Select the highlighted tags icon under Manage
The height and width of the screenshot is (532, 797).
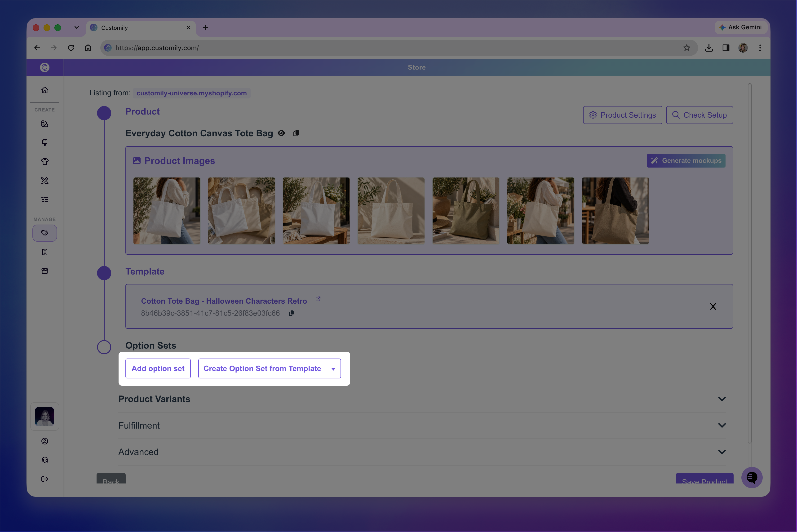click(44, 233)
